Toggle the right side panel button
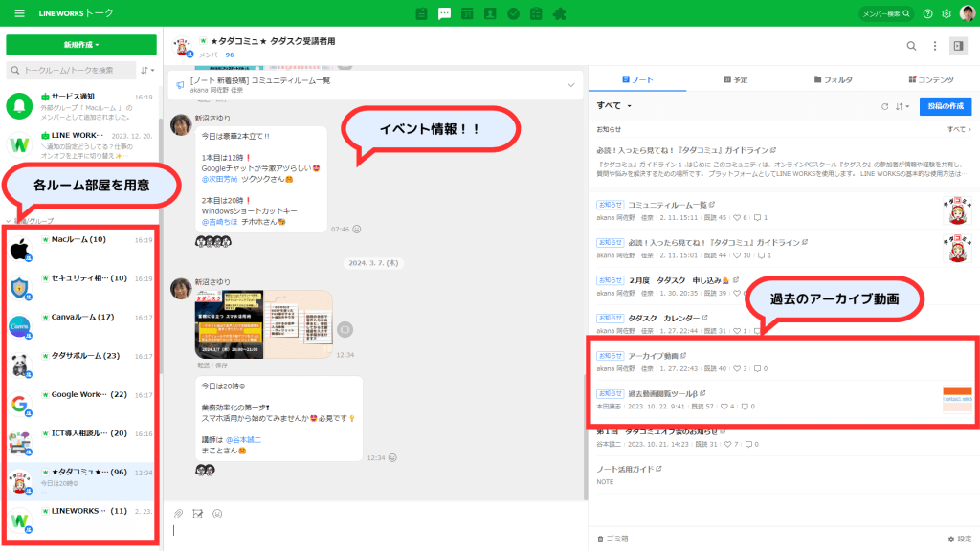This screenshot has width=980, height=551. click(x=958, y=46)
